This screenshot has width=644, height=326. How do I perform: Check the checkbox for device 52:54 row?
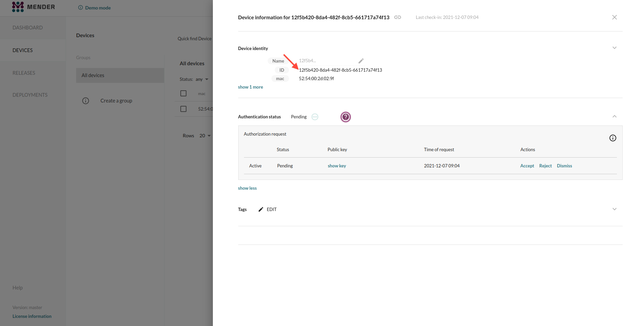tap(183, 109)
